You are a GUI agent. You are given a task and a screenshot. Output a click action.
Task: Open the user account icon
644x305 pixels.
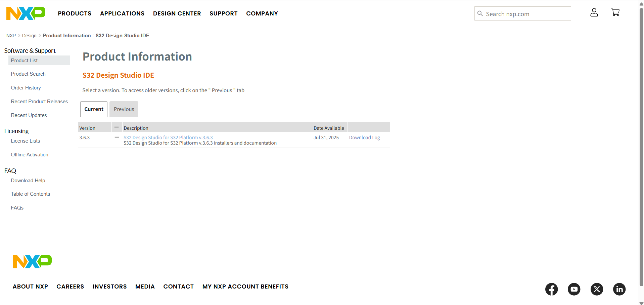[594, 12]
